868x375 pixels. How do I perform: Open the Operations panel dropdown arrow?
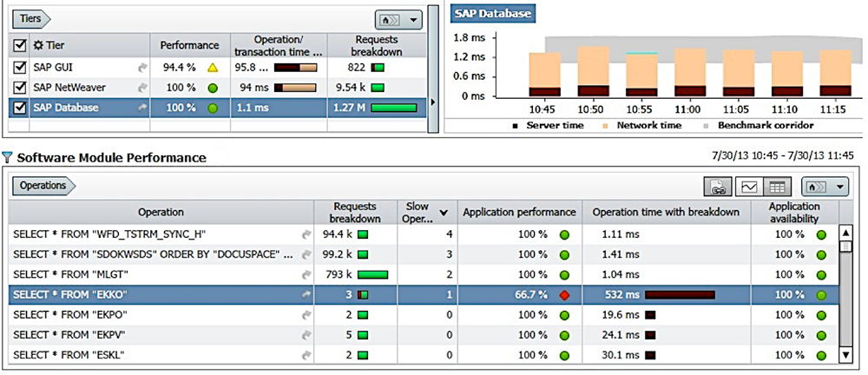click(x=839, y=187)
